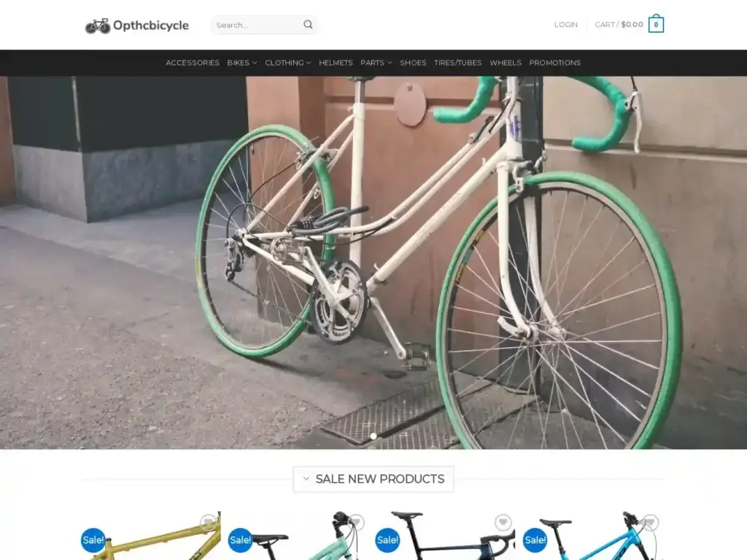Open the Cart / $0.00 link

coord(619,25)
